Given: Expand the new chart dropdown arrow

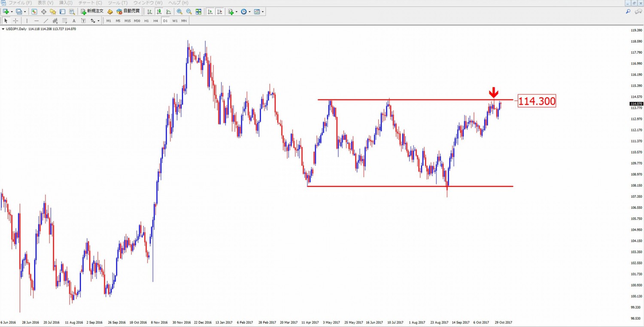Looking at the screenshot, I should point(12,12).
